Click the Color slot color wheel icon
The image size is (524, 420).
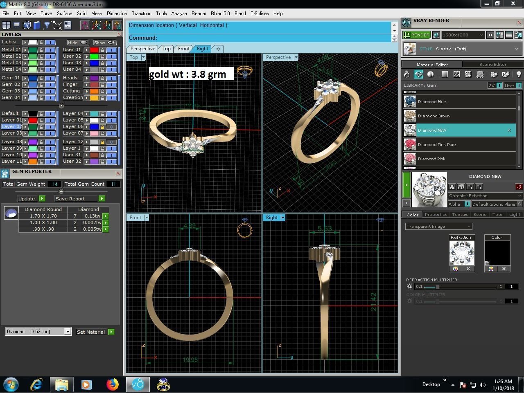491,269
